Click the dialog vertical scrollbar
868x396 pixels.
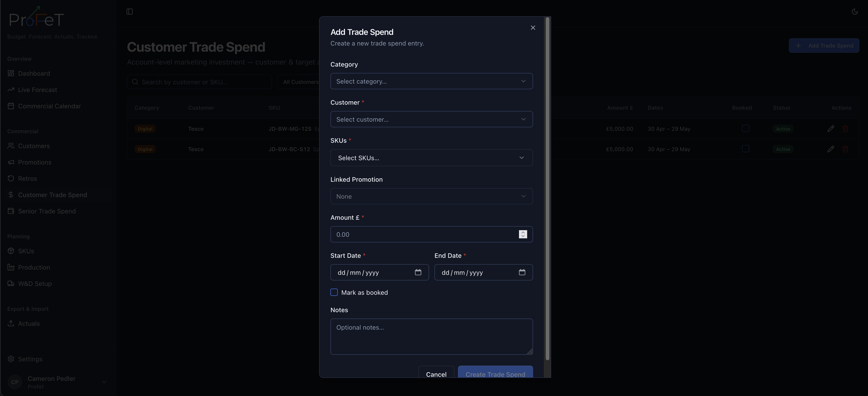pos(547,188)
